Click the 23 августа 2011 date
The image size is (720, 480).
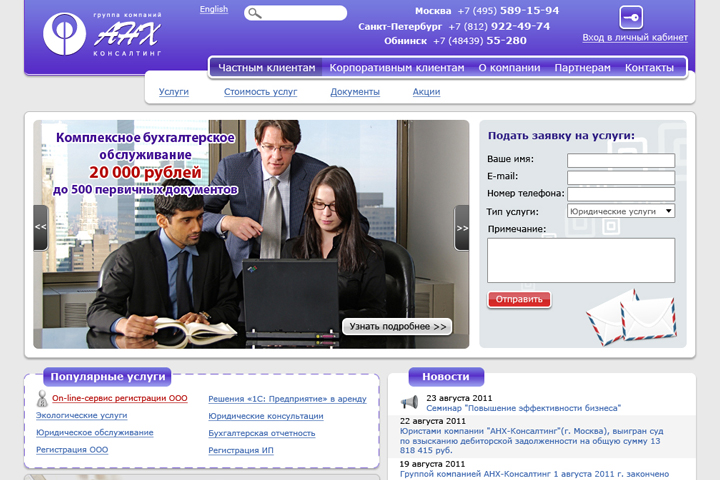click(x=459, y=398)
